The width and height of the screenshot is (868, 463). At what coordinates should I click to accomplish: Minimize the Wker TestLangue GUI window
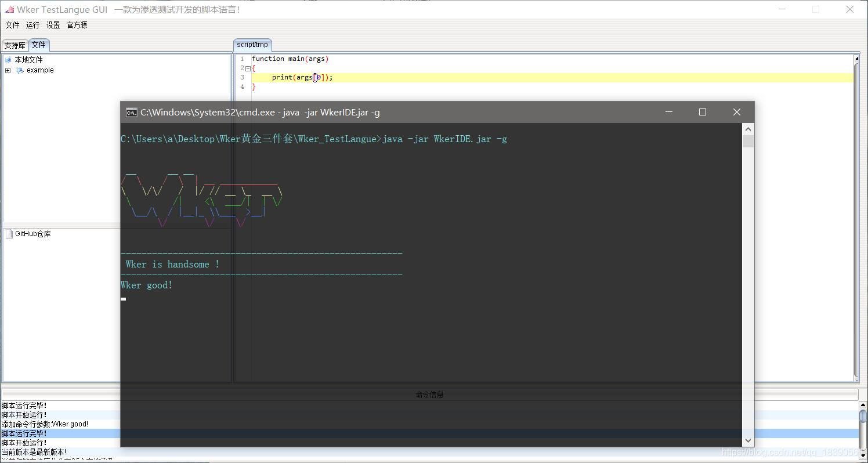point(782,9)
